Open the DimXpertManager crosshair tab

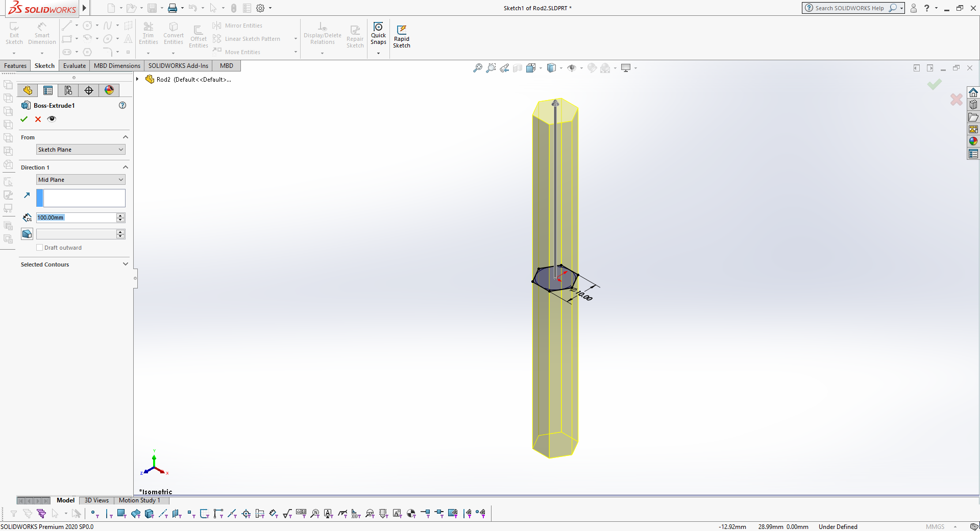coord(89,90)
